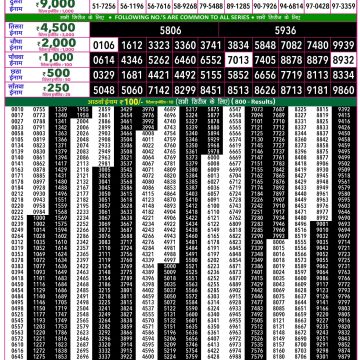Select number 9860 in ₹250 row

point(344,90)
